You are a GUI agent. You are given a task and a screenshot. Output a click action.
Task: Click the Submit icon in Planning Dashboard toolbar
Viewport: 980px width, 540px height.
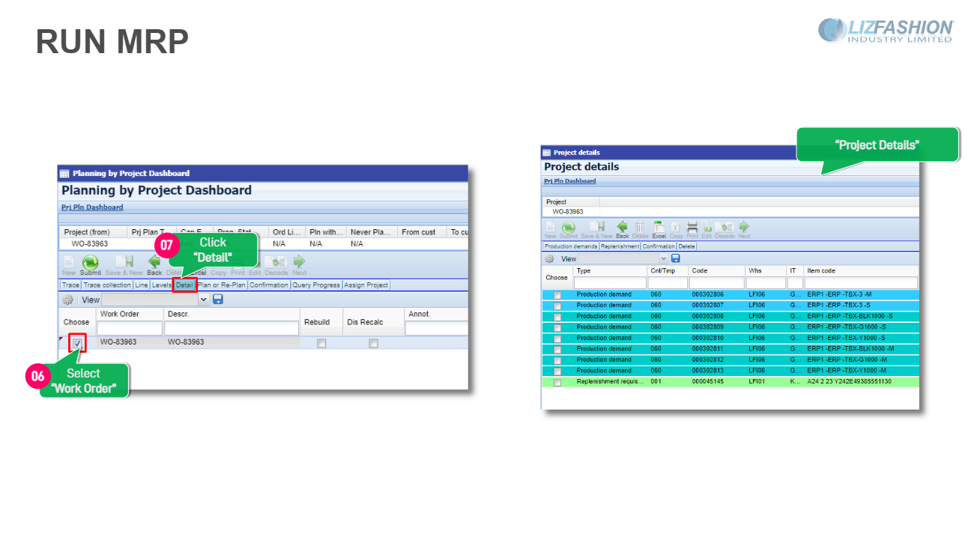click(90, 264)
